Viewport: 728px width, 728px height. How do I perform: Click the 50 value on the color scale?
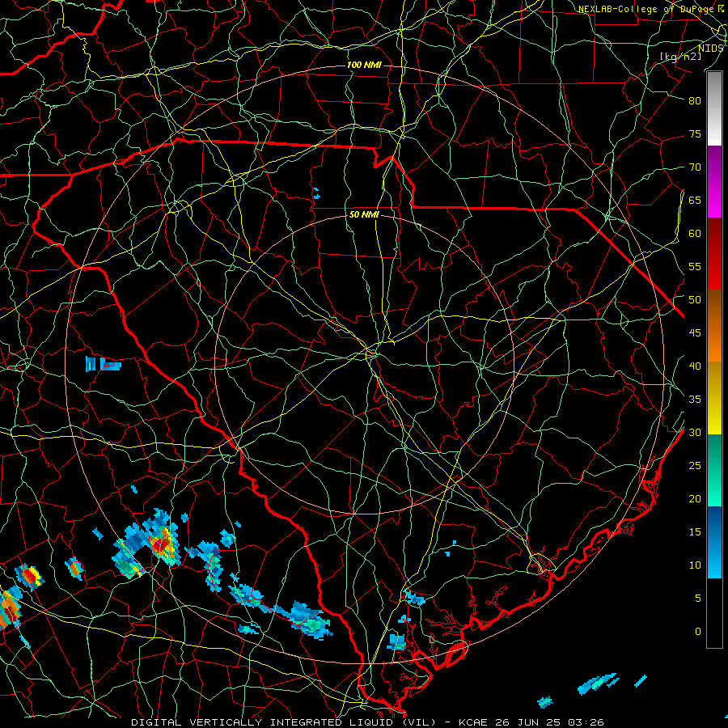tap(695, 300)
